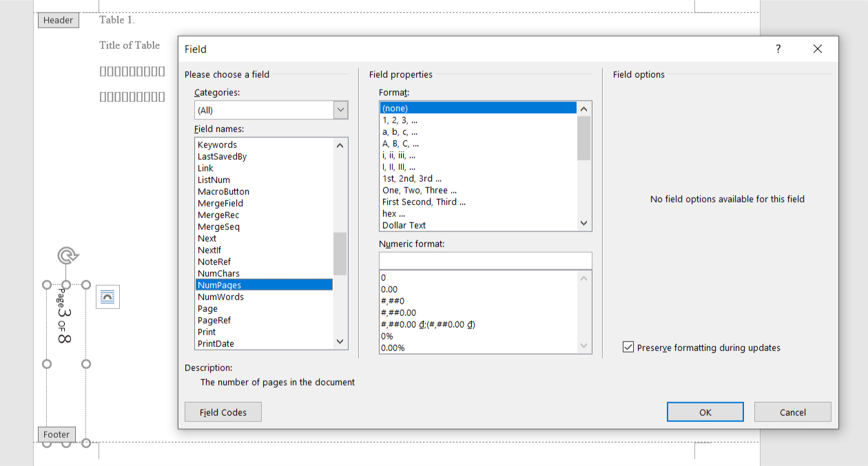
Task: Open the Field Codes view
Action: [223, 412]
